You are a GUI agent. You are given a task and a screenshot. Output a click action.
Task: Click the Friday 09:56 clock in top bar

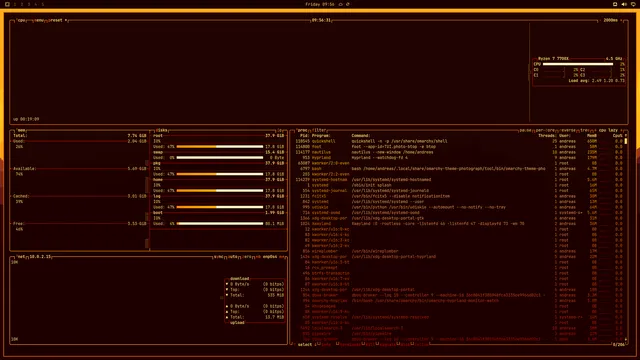[320, 4]
